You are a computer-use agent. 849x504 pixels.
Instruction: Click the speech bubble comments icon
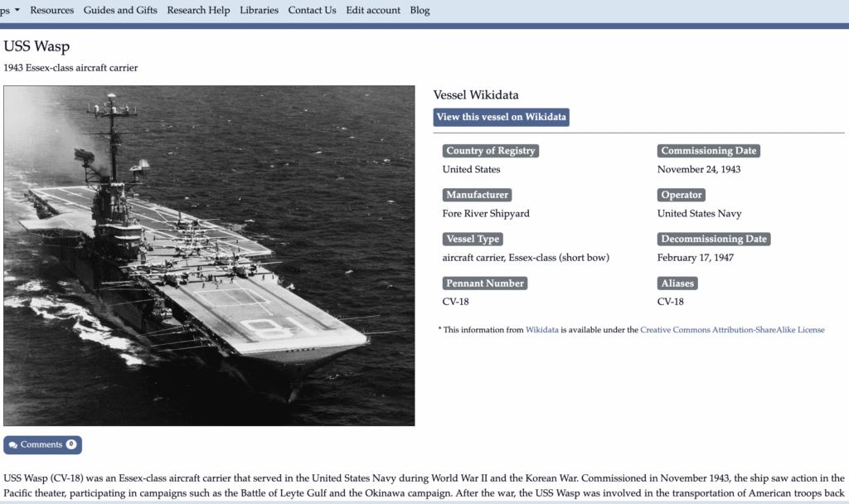(x=13, y=445)
